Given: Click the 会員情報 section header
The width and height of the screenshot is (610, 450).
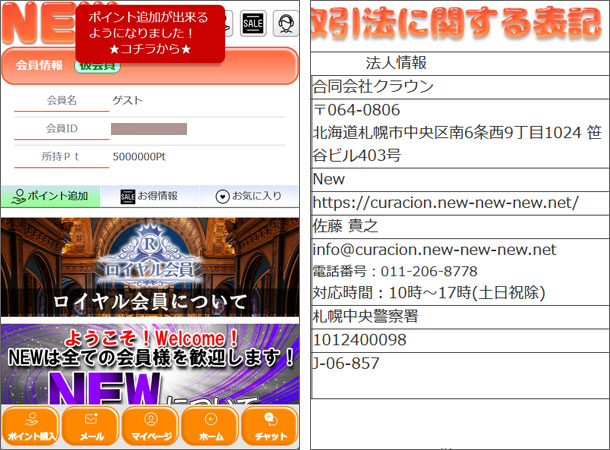Looking at the screenshot, I should click(x=40, y=66).
